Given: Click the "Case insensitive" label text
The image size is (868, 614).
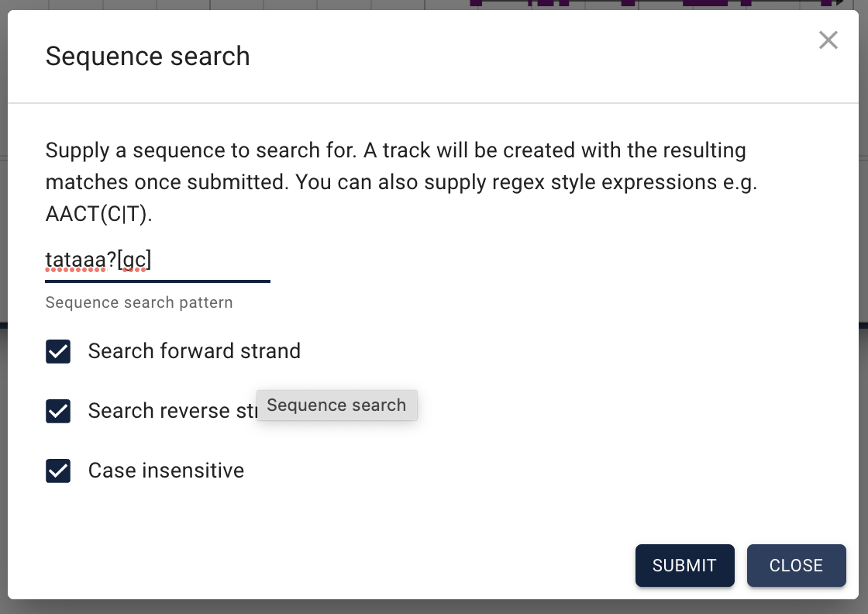Looking at the screenshot, I should click(x=166, y=471).
